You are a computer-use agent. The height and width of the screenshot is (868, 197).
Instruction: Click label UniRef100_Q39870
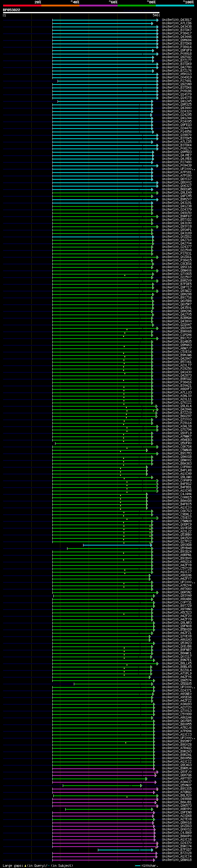pos(176,135)
